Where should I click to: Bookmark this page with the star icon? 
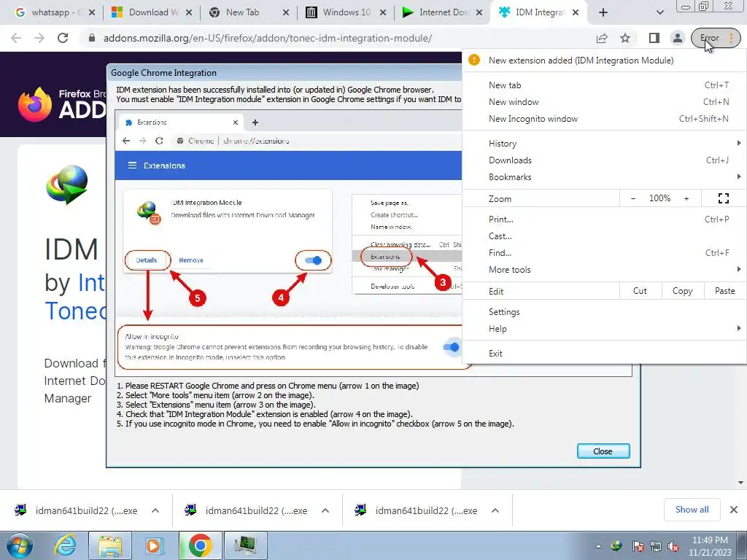point(625,38)
